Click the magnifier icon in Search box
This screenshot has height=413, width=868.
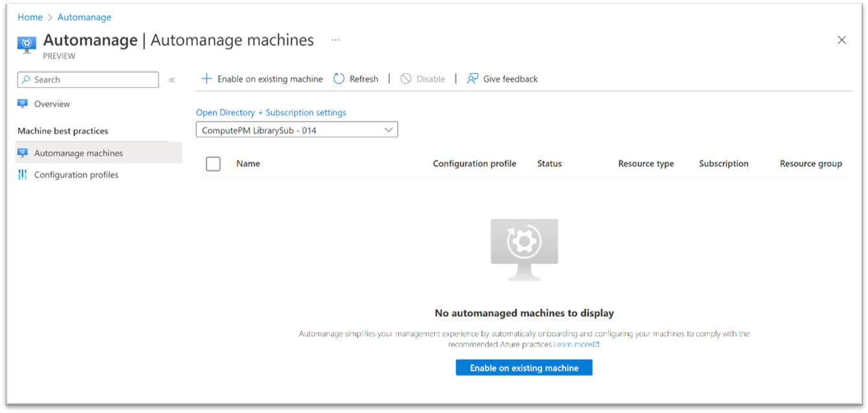(26, 80)
